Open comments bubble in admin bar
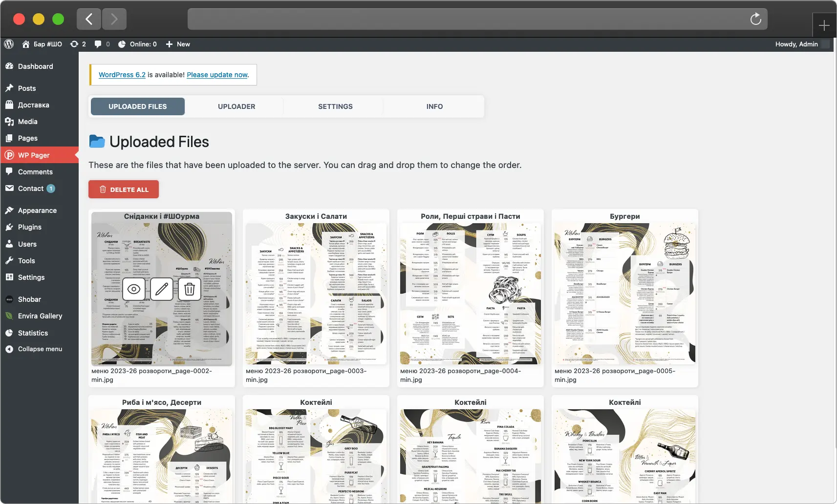 [102, 44]
